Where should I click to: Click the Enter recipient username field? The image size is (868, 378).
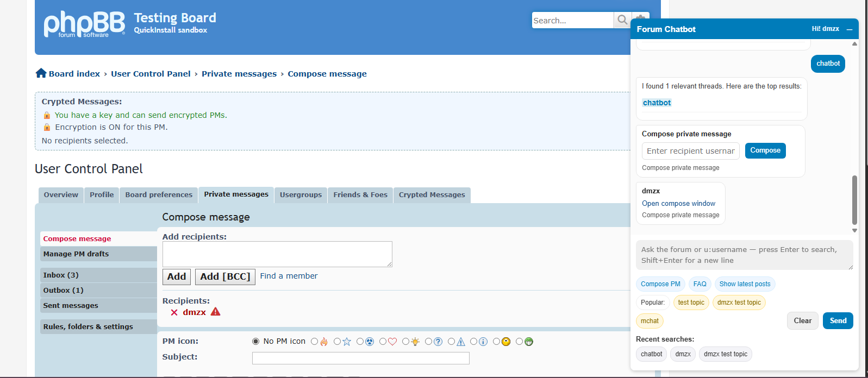(690, 151)
